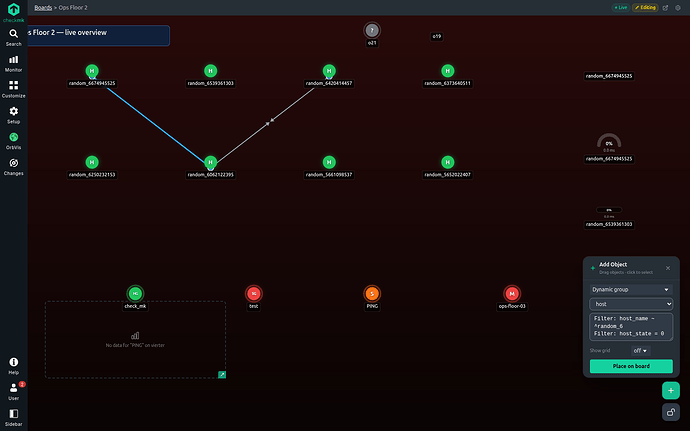Click the 0% gauge for random_6674945525

pos(609,142)
